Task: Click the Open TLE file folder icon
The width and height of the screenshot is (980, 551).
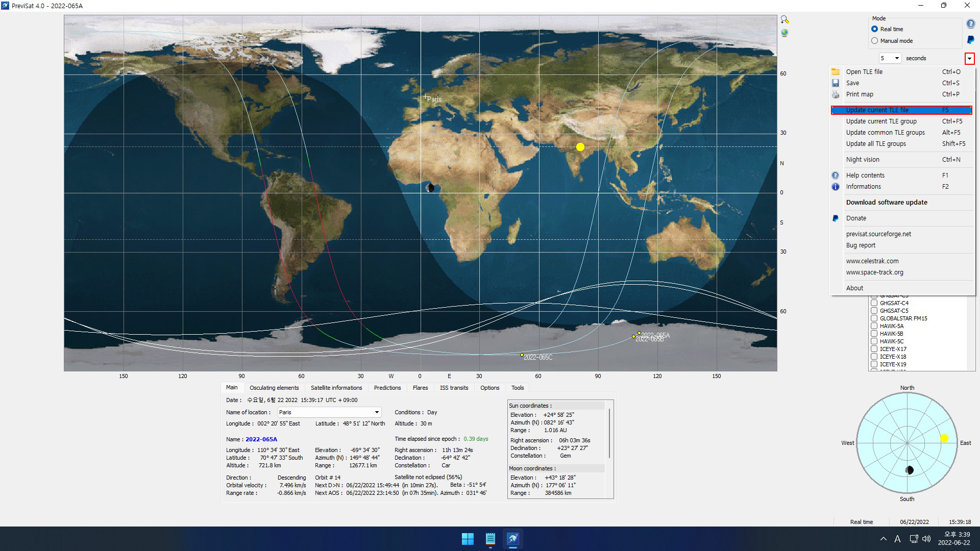Action: [837, 71]
